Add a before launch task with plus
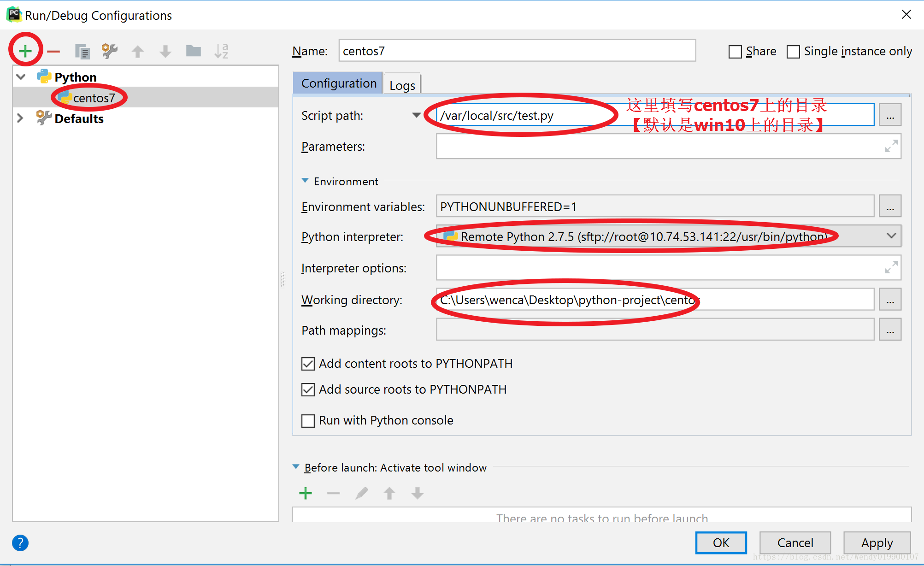This screenshot has width=924, height=566. pos(306,493)
